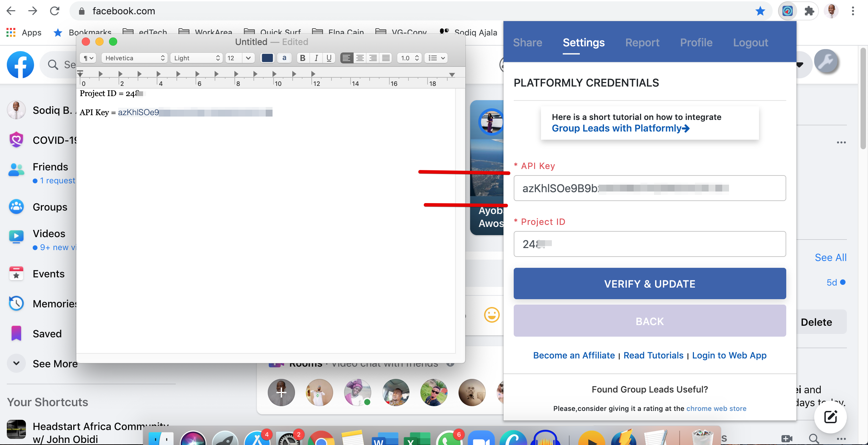Open the Chrome extensions puzzle icon
This screenshot has height=445, width=868.
pos(809,11)
